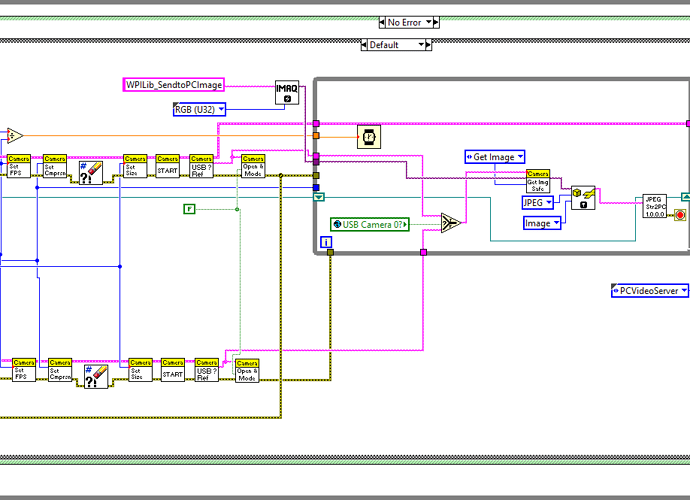Open the PCVideoServer enum dropdown
The width and height of the screenshot is (690, 500).
(x=650, y=290)
